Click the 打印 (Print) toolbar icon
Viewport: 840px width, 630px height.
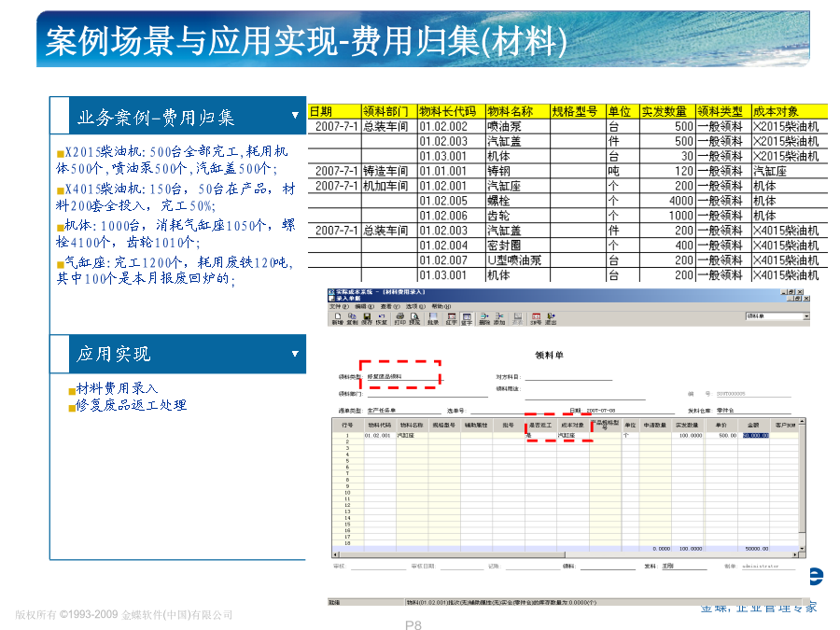click(x=400, y=319)
